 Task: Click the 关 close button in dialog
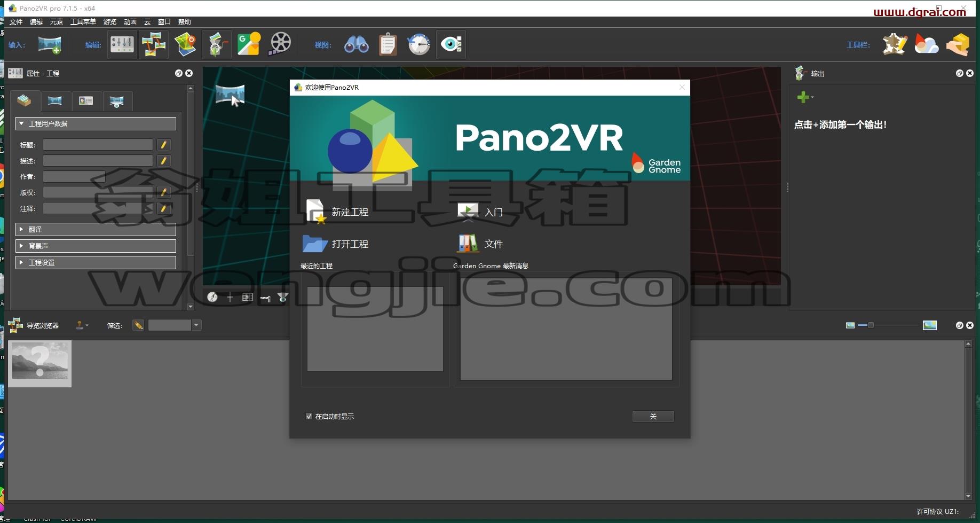[x=653, y=417]
